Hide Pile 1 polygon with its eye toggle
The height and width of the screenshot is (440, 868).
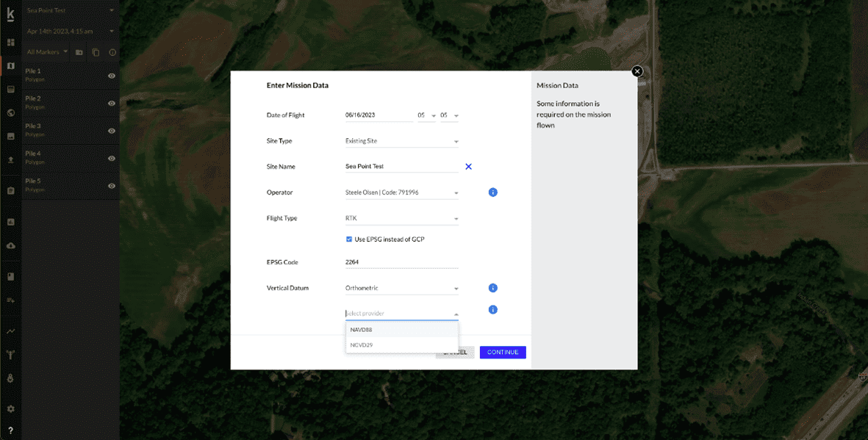tap(111, 76)
